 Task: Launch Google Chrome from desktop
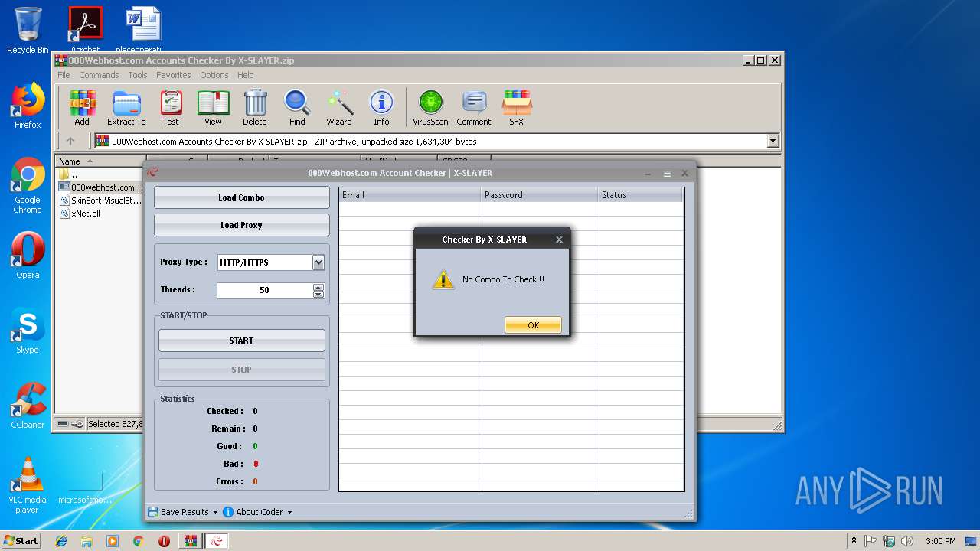[28, 185]
